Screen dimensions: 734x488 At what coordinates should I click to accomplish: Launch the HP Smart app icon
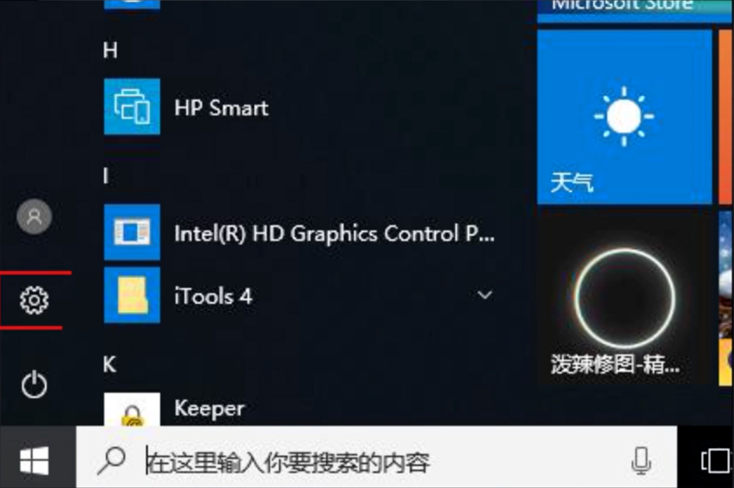132,107
